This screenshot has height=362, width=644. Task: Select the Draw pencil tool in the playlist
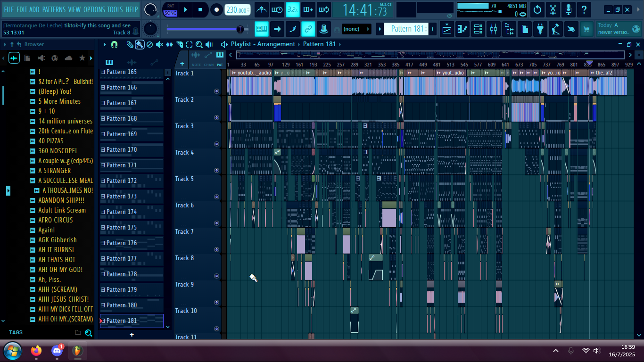(130, 44)
